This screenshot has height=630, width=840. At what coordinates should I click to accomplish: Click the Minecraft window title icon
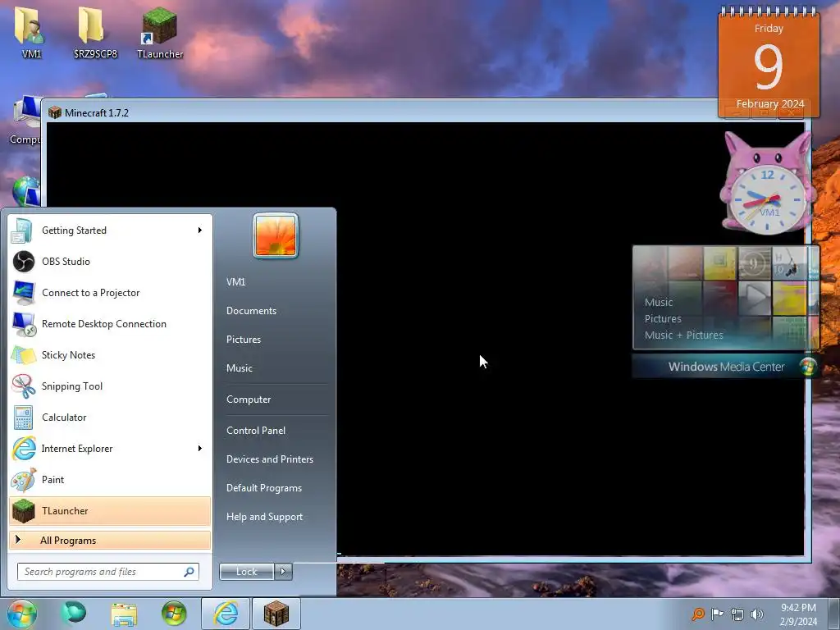55,112
